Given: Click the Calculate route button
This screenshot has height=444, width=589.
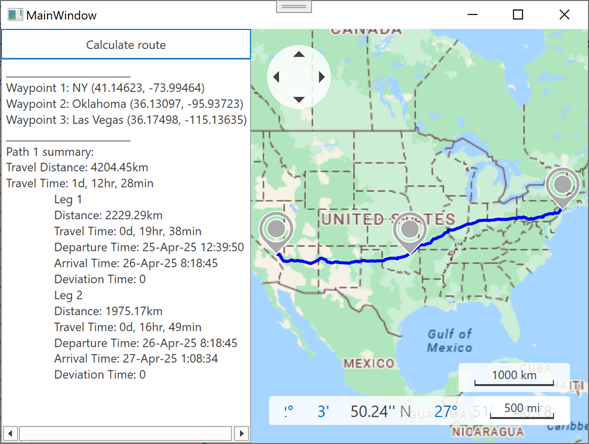Looking at the screenshot, I should click(126, 44).
